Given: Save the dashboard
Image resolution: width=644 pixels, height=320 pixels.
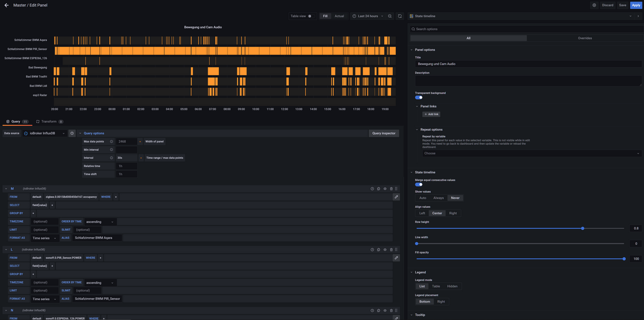Looking at the screenshot, I should click(623, 5).
